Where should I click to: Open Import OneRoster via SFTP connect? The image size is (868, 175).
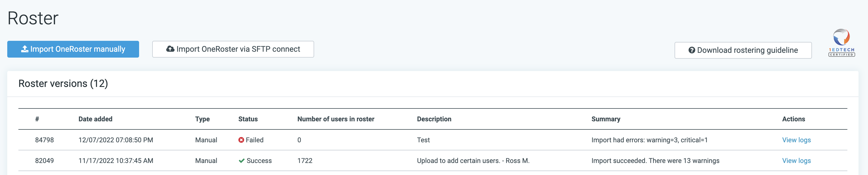tap(233, 49)
